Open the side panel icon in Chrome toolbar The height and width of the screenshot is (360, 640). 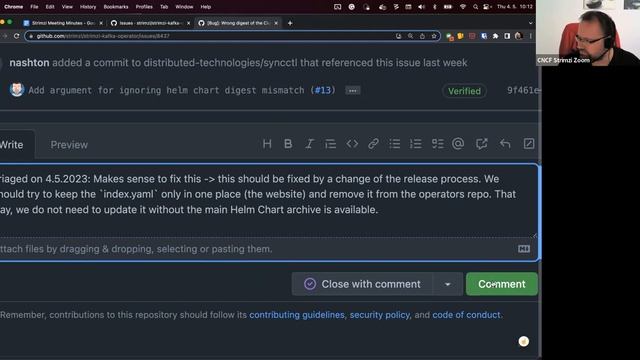point(507,36)
